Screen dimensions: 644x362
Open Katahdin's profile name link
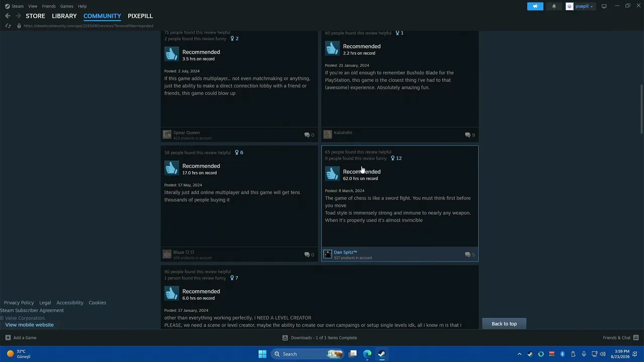343,133
